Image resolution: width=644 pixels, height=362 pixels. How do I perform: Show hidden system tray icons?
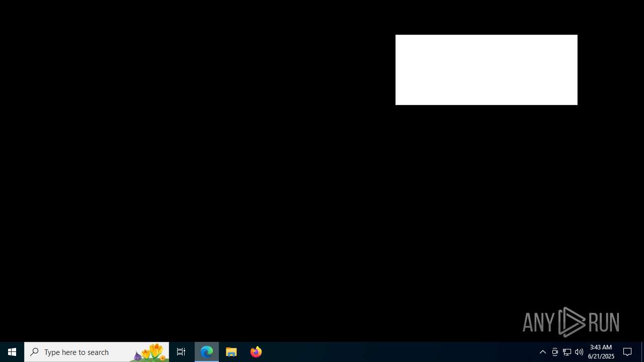tap(542, 352)
